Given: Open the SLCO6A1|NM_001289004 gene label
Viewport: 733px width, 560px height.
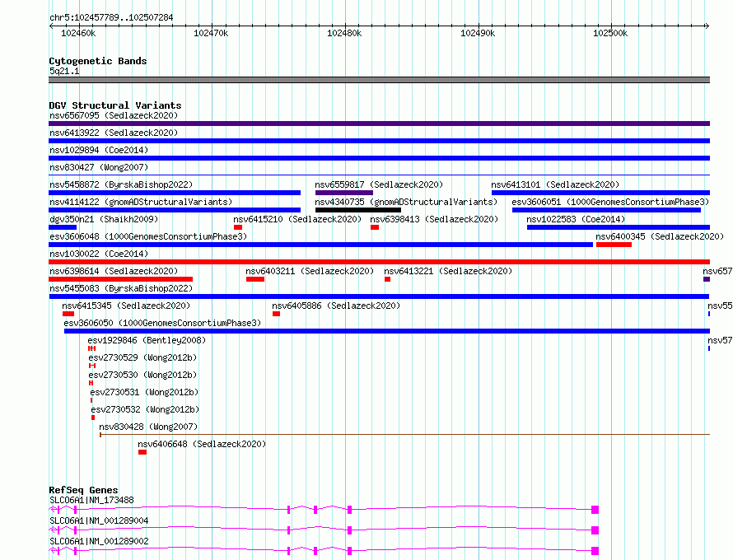Looking at the screenshot, I should 99,520.
